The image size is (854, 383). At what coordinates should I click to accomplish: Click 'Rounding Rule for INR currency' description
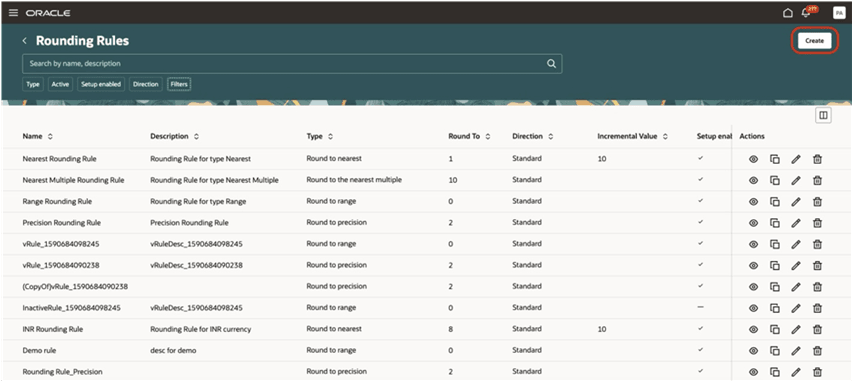pos(200,329)
